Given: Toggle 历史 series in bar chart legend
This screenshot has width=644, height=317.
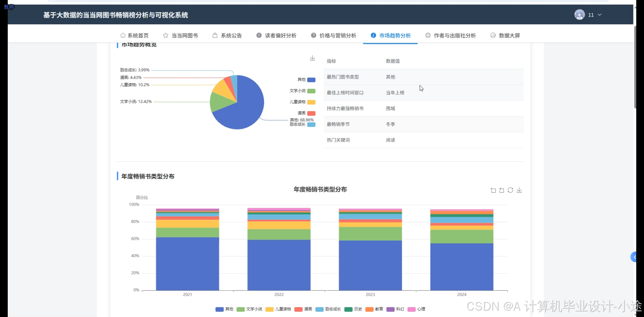Looking at the screenshot, I should (353, 309).
